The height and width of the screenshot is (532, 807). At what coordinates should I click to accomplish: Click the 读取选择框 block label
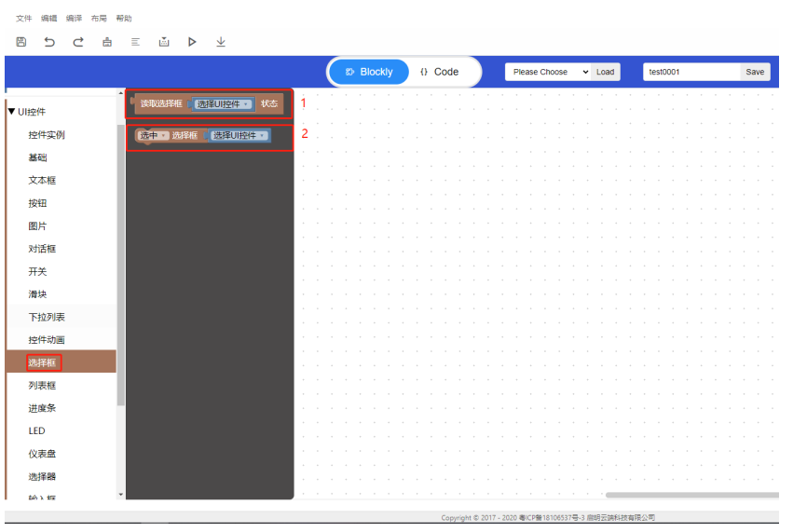coord(161,103)
